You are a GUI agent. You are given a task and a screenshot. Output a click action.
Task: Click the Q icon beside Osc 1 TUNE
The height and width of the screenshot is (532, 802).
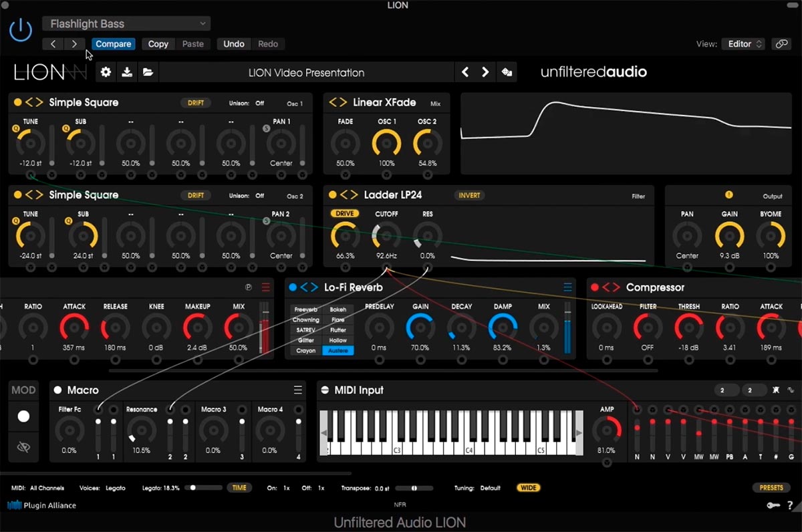tap(15, 128)
